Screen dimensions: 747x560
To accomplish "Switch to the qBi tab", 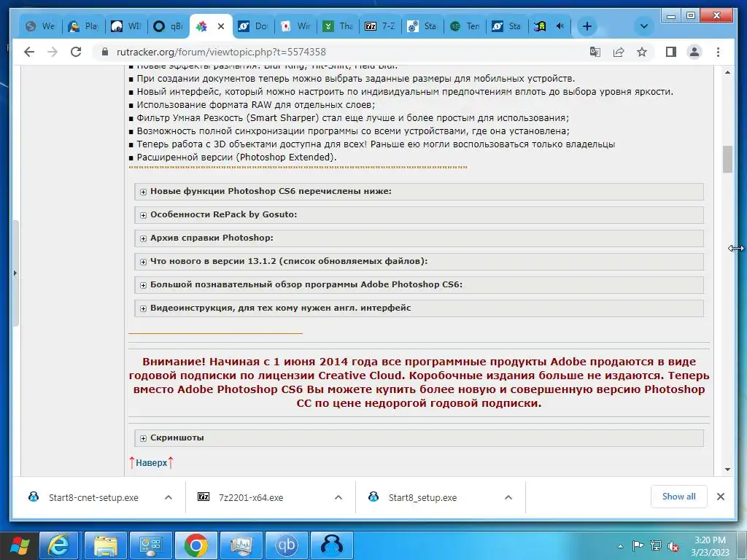I will coord(169,26).
